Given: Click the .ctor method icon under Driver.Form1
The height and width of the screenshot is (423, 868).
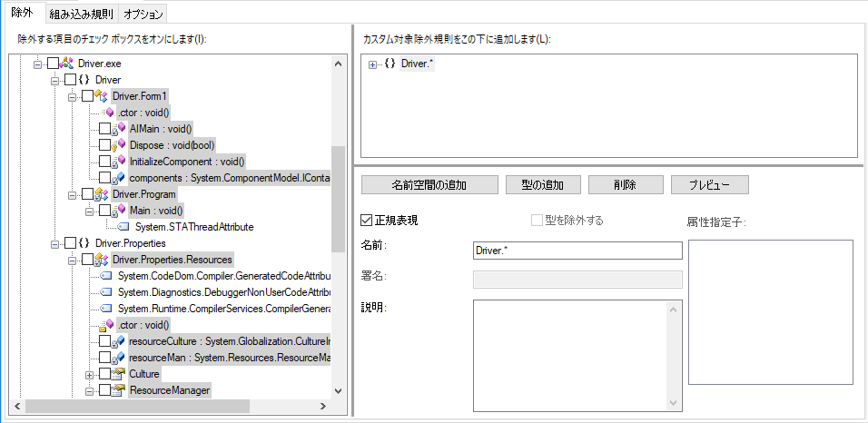Looking at the screenshot, I should tap(109, 113).
